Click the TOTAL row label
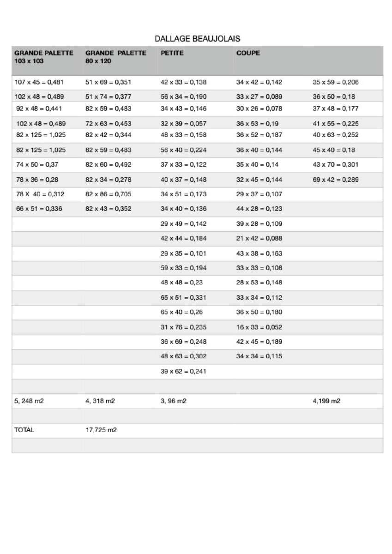This screenshot has width=392, height=554. [x=24, y=430]
